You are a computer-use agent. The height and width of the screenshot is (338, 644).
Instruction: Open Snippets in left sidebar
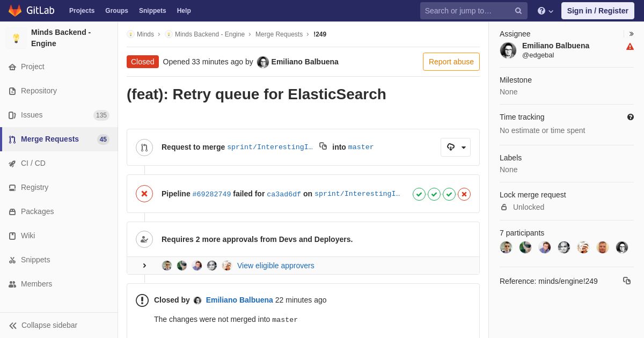click(35, 260)
